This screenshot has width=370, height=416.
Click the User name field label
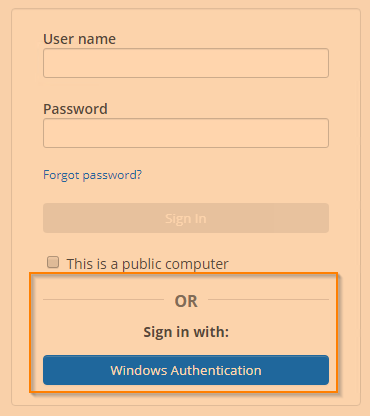tap(79, 39)
